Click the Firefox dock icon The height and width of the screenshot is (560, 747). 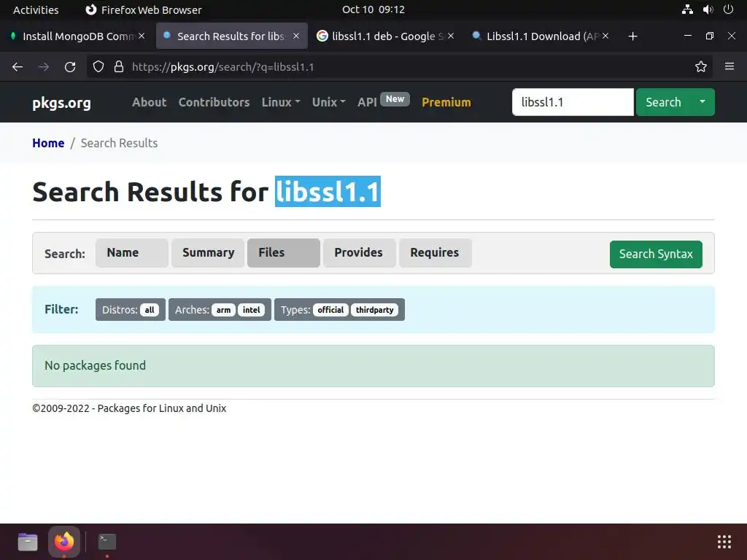[64, 542]
